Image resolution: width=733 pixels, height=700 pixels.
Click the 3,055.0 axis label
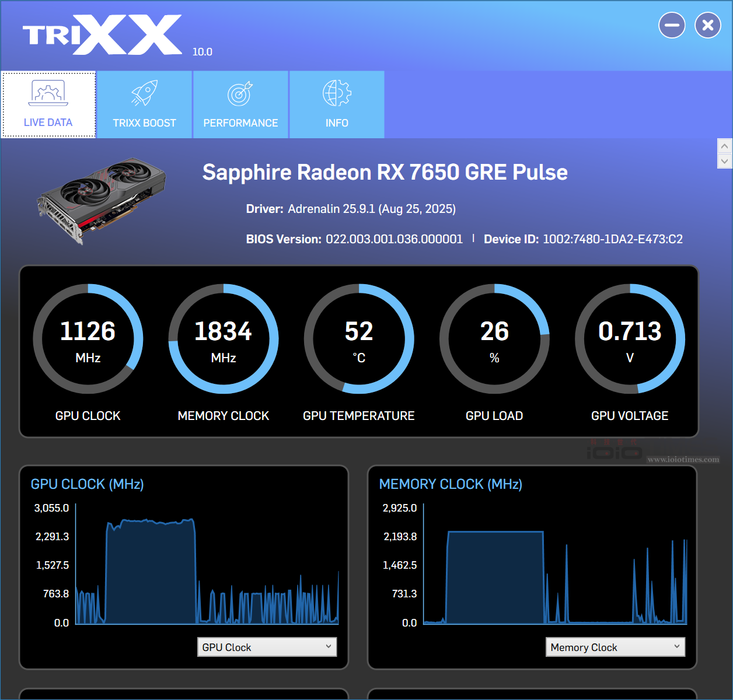click(x=51, y=508)
